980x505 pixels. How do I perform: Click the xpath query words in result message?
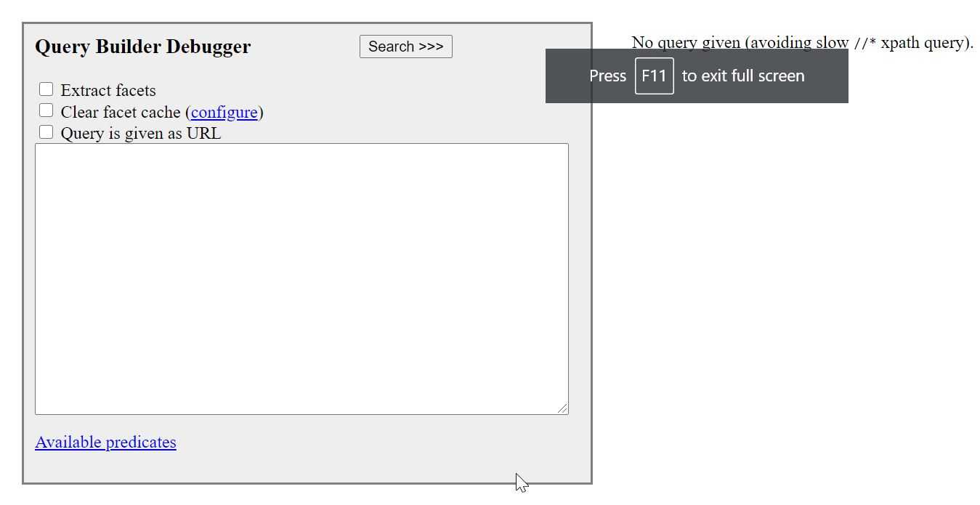pyautogui.click(x=925, y=42)
